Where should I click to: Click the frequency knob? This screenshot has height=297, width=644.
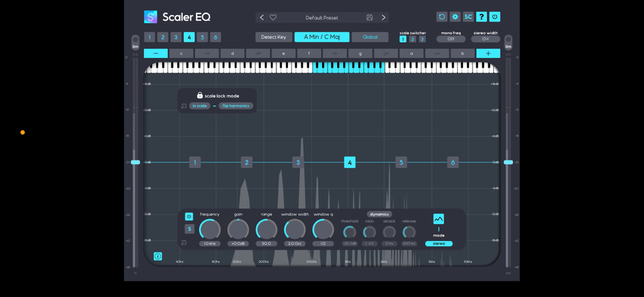pos(210,229)
